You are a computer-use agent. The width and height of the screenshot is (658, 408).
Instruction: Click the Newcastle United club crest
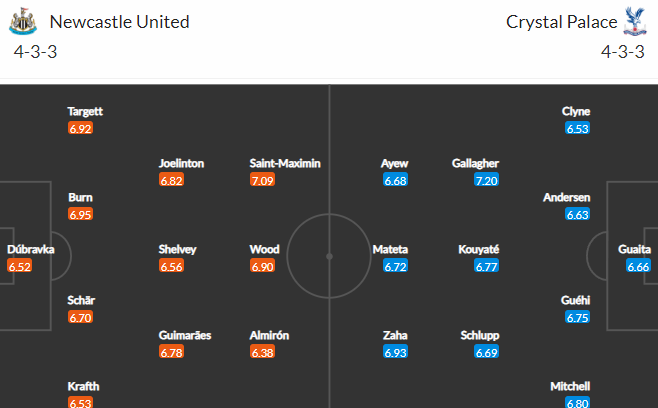click(23, 21)
